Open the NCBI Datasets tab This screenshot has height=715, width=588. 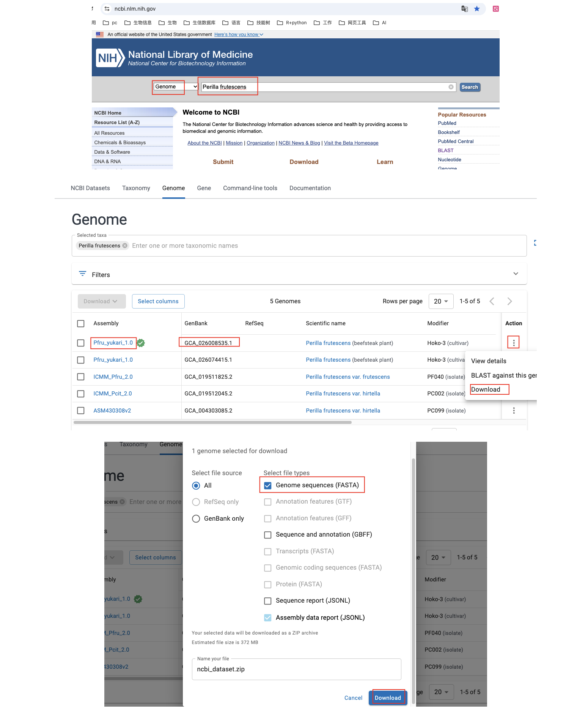click(90, 188)
